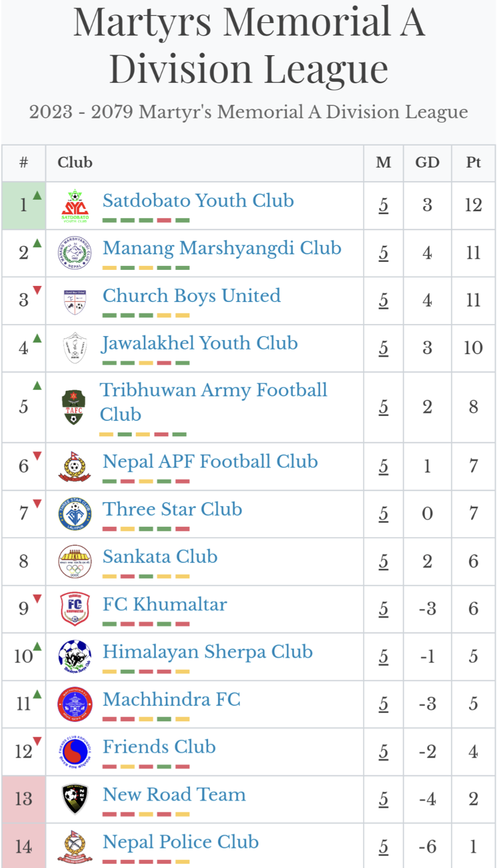The width and height of the screenshot is (497, 868).
Task: Click the Himalayan Sherpa Club logo
Action: coord(75,656)
